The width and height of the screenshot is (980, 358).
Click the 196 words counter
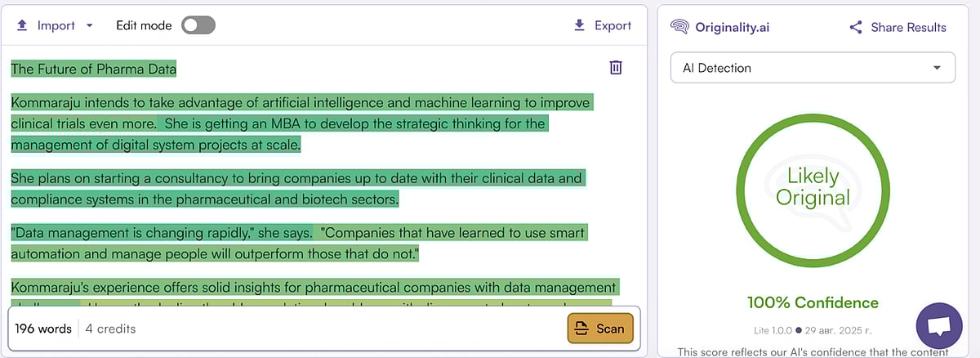43,329
